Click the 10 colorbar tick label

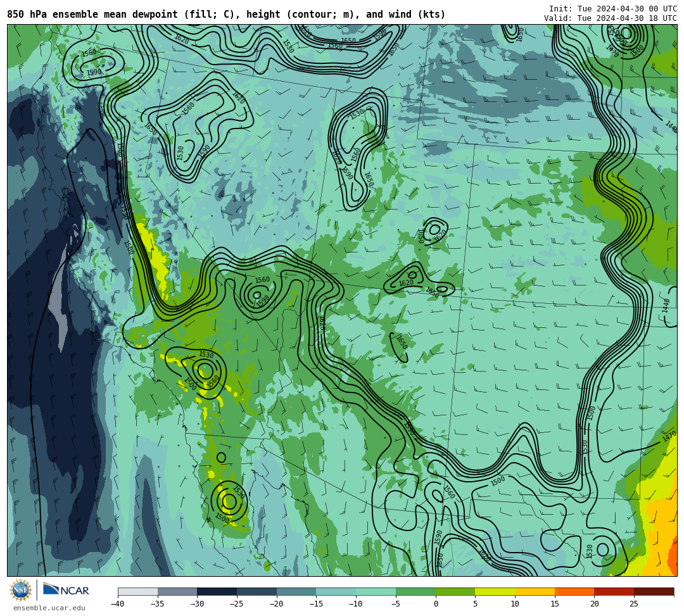pos(515,604)
